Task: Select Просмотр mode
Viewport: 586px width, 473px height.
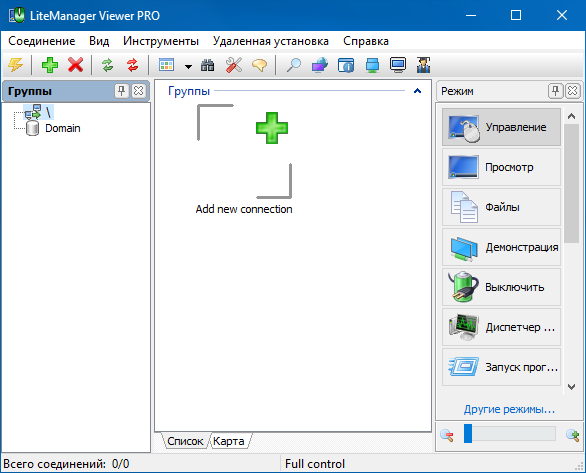Action: point(501,167)
